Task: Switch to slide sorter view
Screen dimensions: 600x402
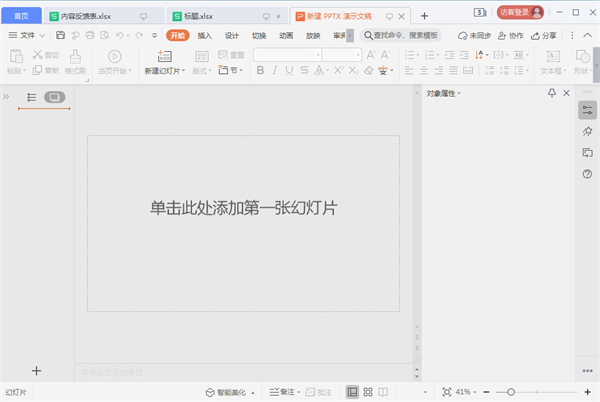Action: [x=368, y=392]
